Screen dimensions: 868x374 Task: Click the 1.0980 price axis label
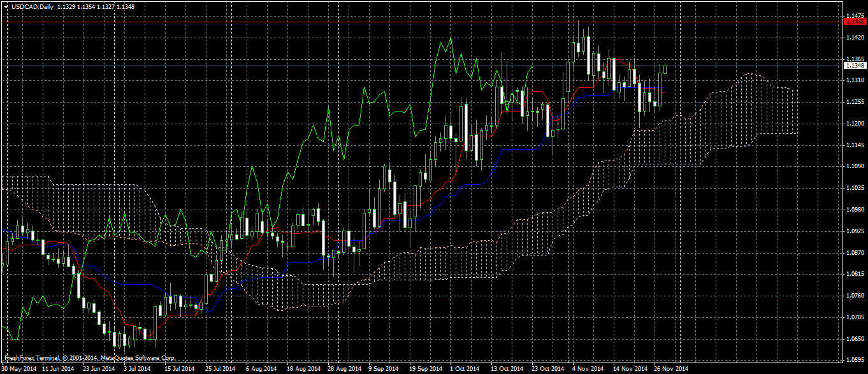[x=855, y=209]
